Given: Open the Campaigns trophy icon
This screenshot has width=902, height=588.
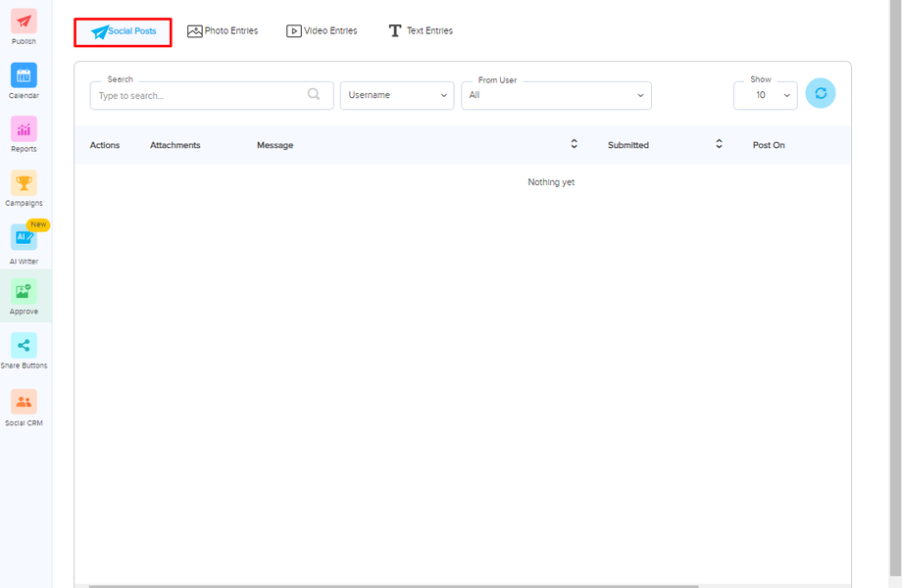Looking at the screenshot, I should 24,183.
